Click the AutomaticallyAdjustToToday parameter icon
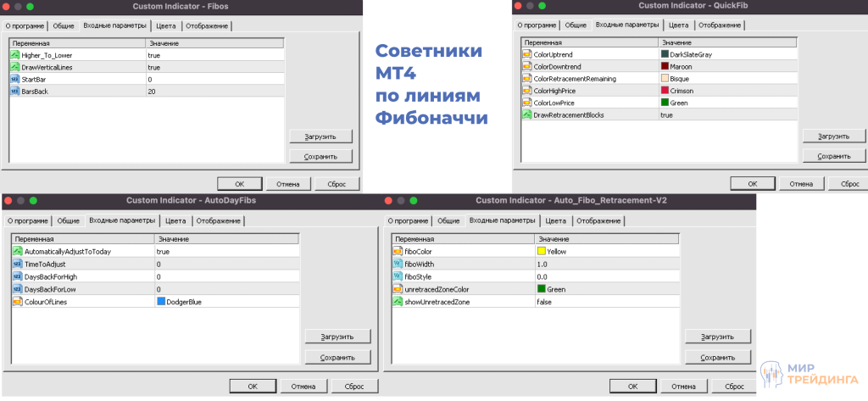Screen dimensions: 868x401 coord(17,252)
